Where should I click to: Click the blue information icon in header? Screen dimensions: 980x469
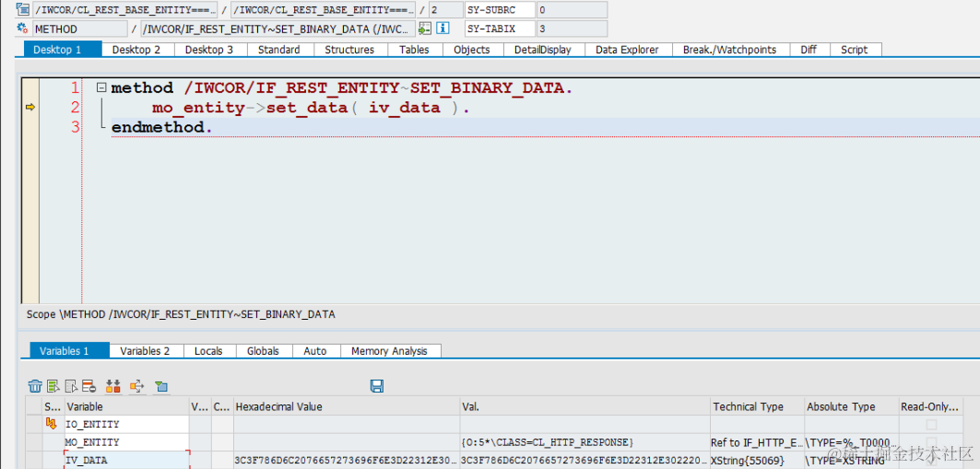click(x=443, y=28)
